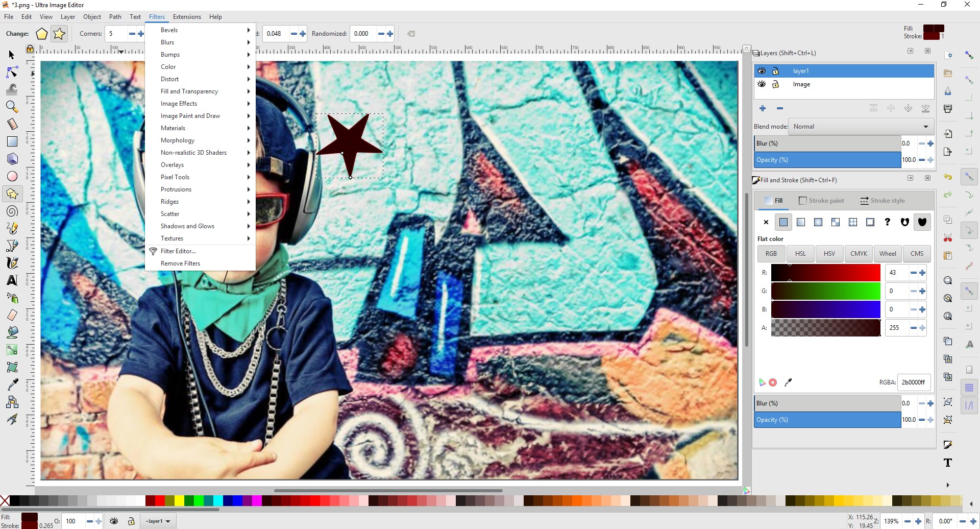
Task: Select the Color Dropper tool
Action: 12,384
